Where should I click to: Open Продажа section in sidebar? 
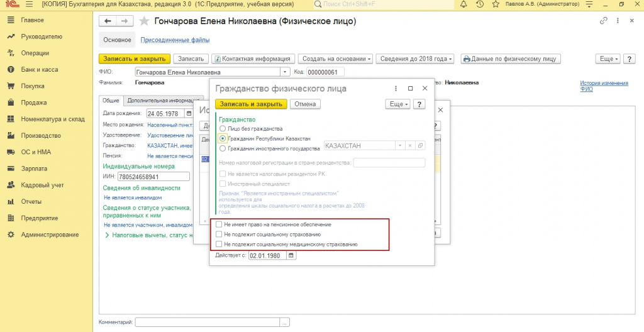[x=34, y=102]
